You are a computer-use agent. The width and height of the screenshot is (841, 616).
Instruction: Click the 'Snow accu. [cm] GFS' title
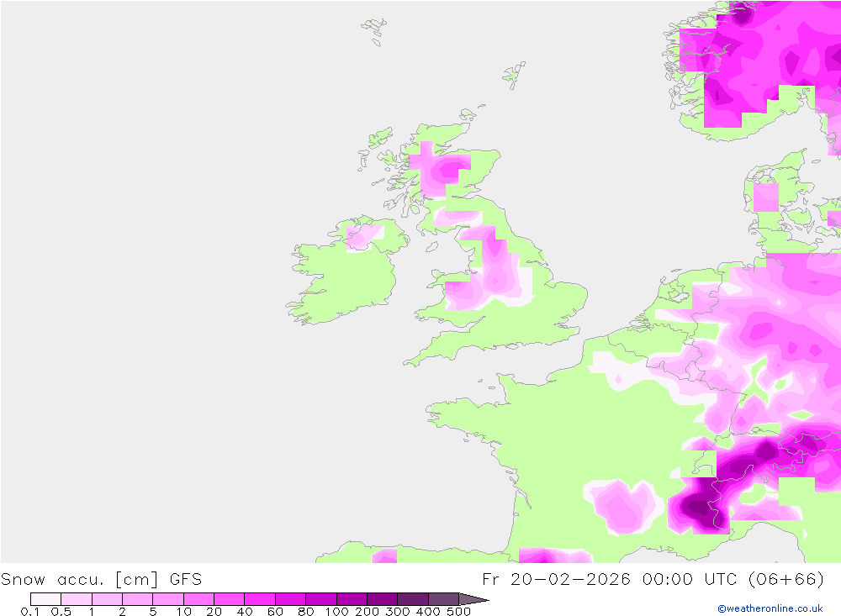click(x=102, y=580)
